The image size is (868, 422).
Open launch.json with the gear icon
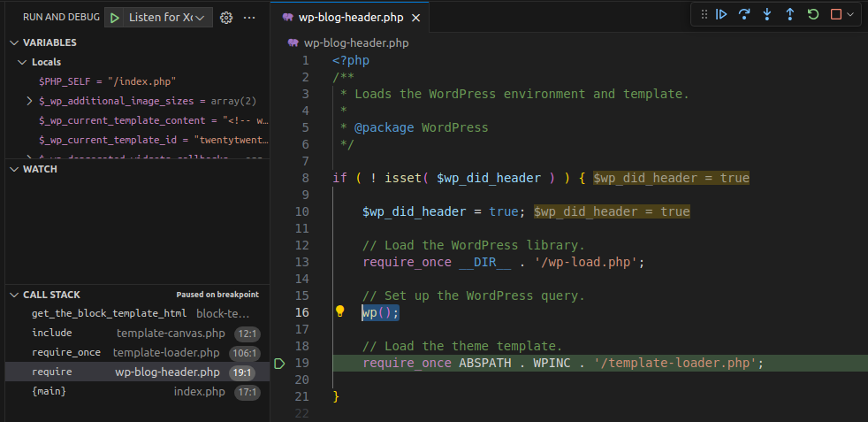226,18
